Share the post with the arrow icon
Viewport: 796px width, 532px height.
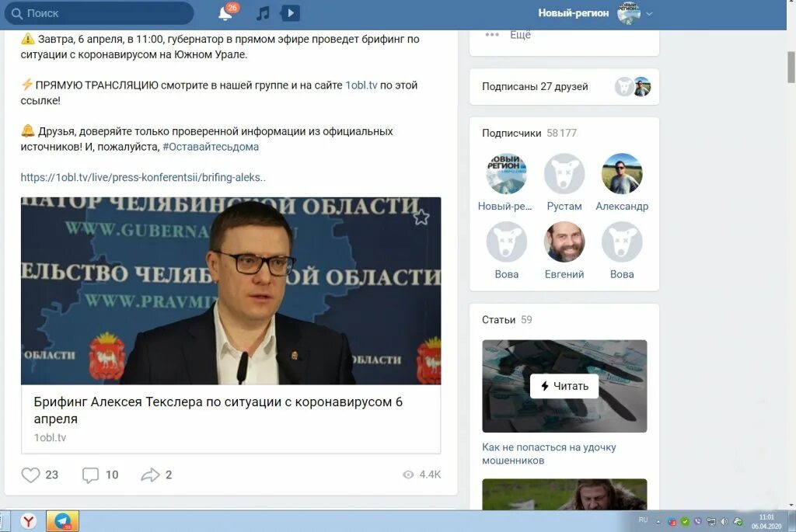click(x=150, y=475)
